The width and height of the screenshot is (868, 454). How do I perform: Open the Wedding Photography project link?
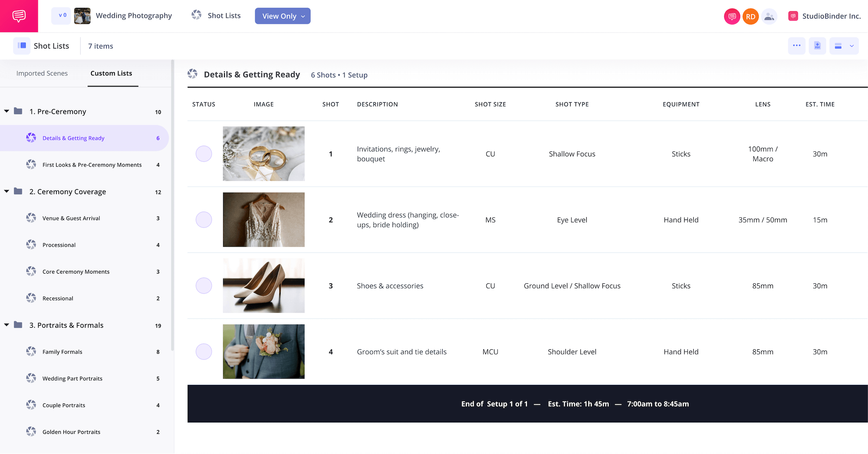(134, 15)
